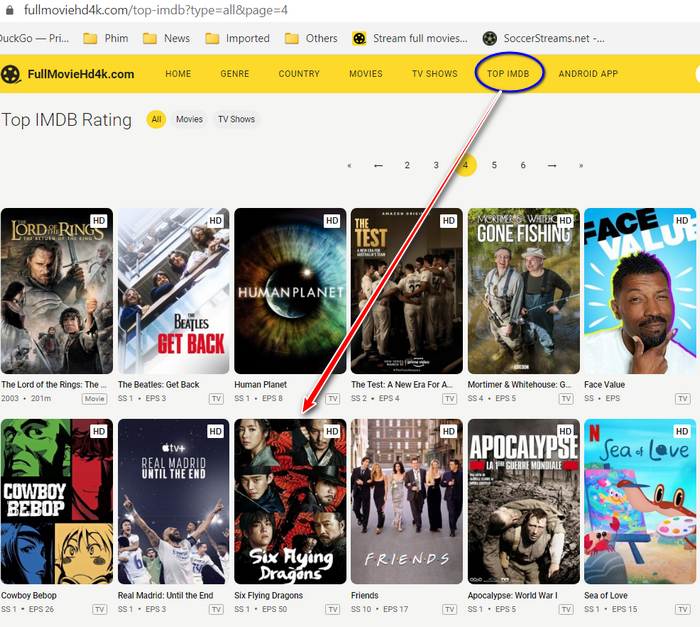700x627 pixels.
Task: Open the SoccerStreams.net bookmark
Action: click(544, 38)
